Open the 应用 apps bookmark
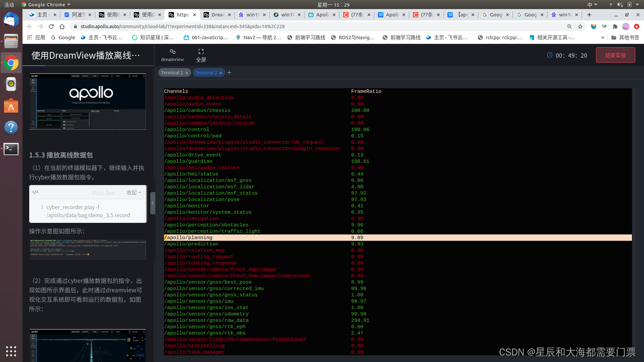Screen dimensions: 644x362 tap(36, 37)
